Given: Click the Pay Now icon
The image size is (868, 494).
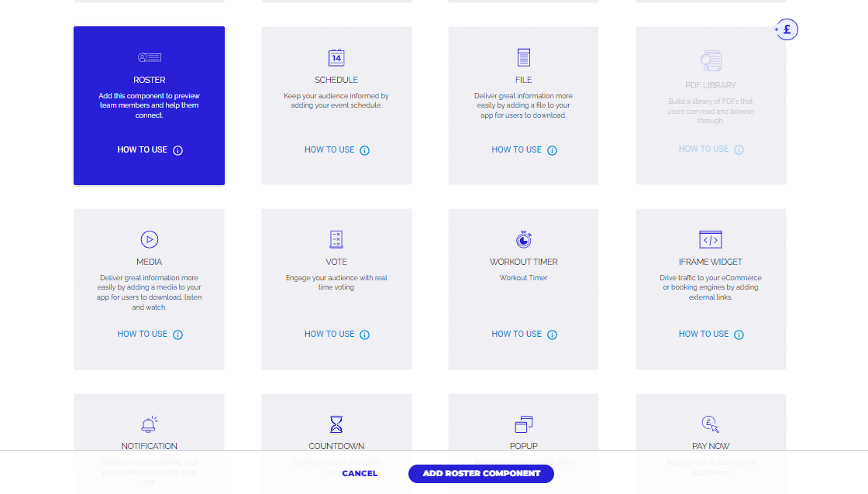Looking at the screenshot, I should [x=711, y=424].
